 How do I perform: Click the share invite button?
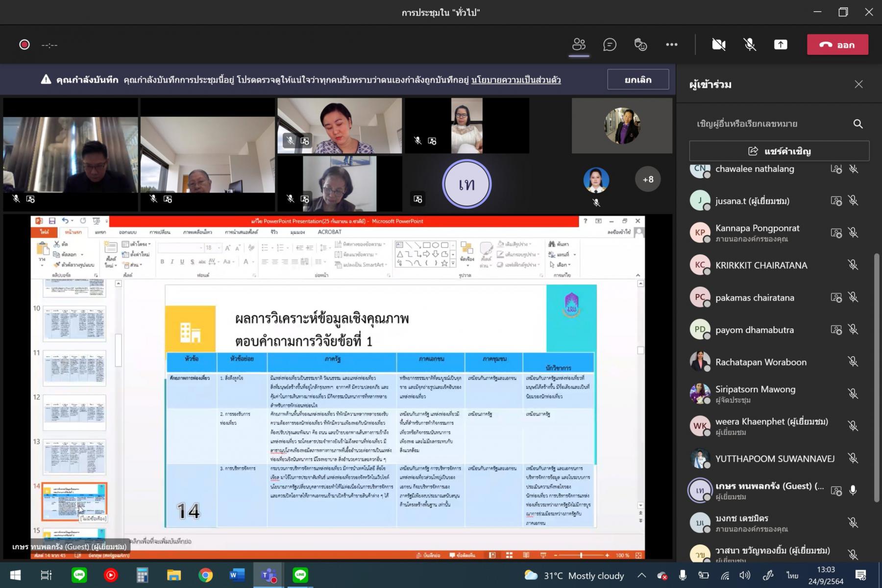point(779,151)
